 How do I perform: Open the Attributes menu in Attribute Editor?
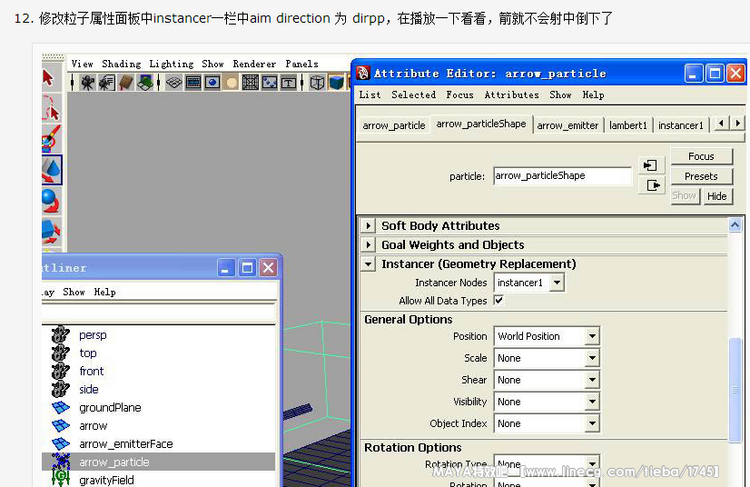pyautogui.click(x=511, y=95)
